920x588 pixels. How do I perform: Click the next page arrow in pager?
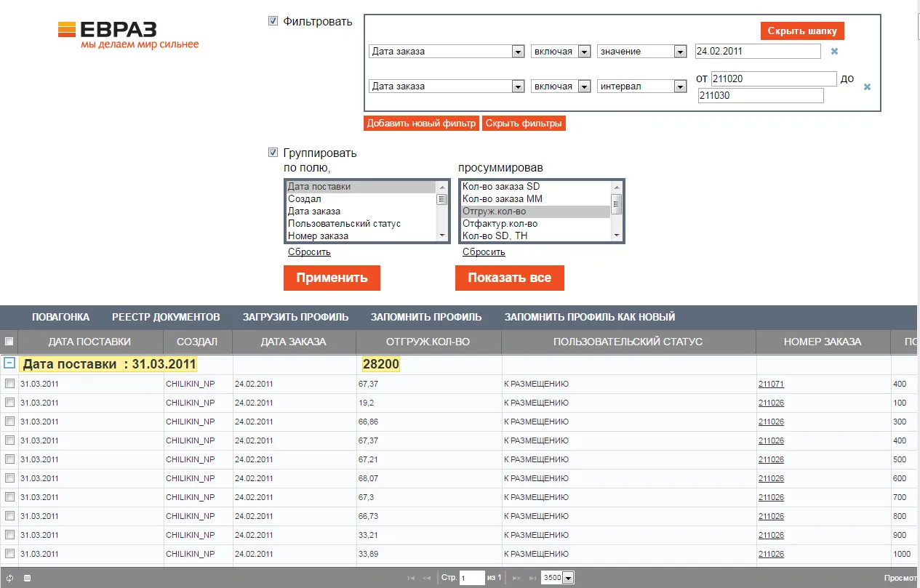tap(517, 578)
